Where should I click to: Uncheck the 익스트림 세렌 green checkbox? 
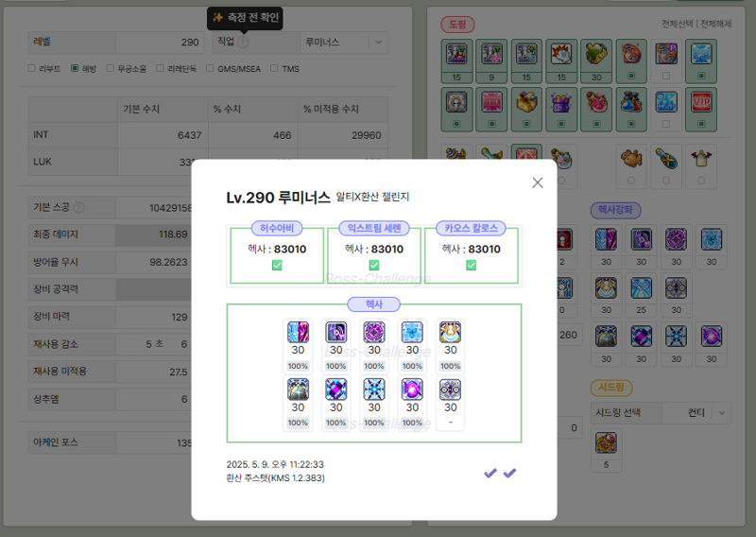[374, 266]
